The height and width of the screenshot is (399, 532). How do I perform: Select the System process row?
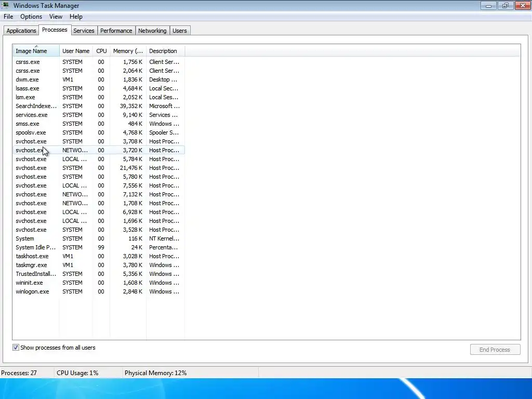click(x=99, y=238)
